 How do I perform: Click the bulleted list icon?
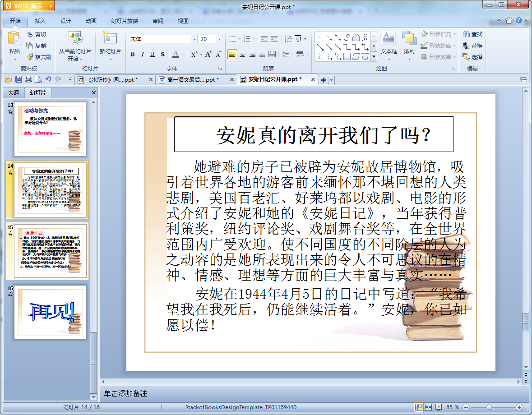232,39
